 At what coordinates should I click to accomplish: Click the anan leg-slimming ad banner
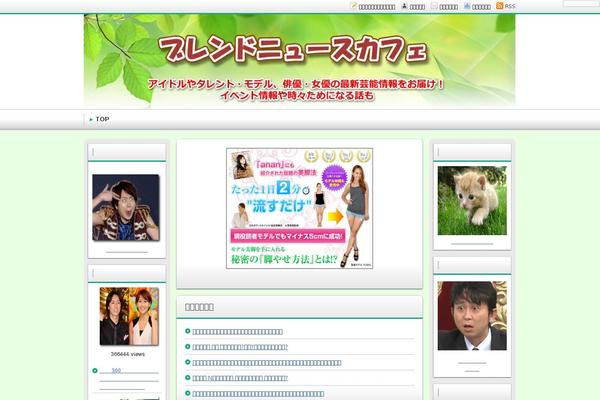(x=300, y=208)
